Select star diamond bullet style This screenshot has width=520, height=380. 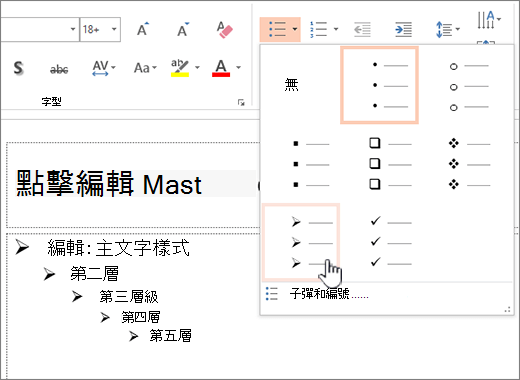pyautogui.click(x=469, y=164)
